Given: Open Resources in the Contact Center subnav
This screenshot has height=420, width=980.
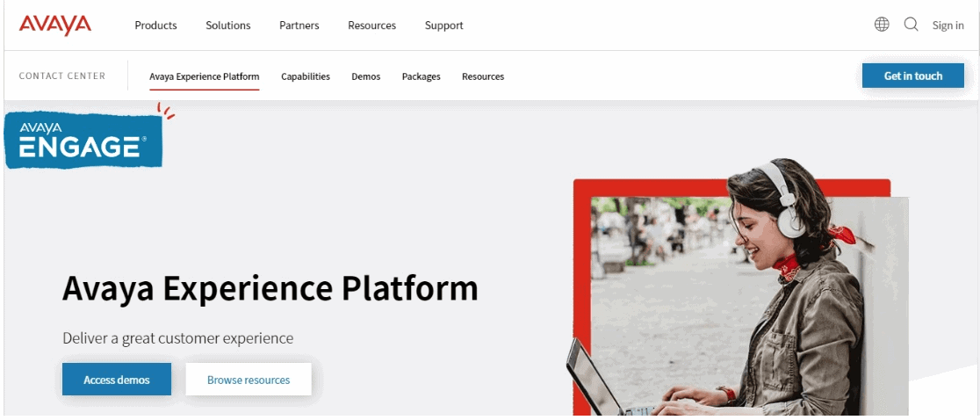Looking at the screenshot, I should pos(483,76).
